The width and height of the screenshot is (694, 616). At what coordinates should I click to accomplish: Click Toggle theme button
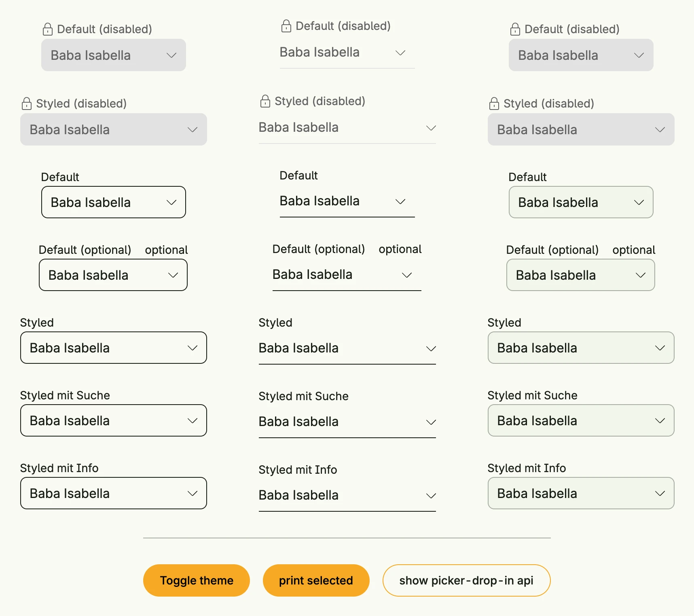197,580
